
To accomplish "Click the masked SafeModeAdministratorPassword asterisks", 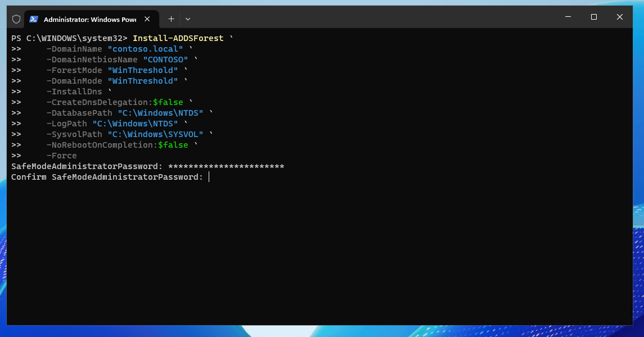I will point(226,166).
